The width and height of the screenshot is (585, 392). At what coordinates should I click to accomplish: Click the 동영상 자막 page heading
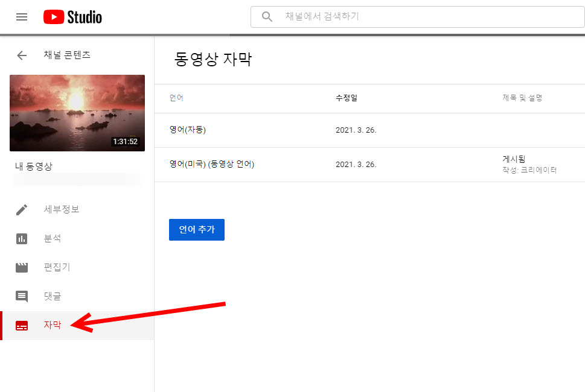coord(213,59)
